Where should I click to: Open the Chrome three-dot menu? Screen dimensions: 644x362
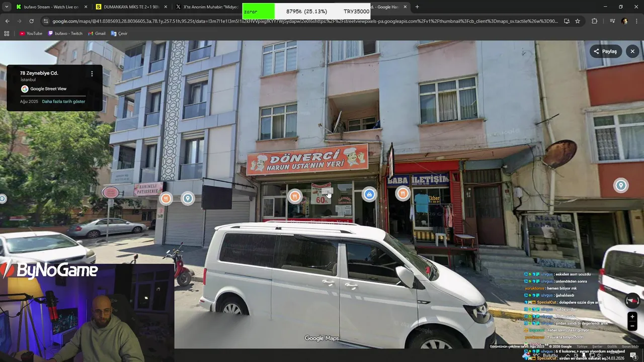point(636,21)
